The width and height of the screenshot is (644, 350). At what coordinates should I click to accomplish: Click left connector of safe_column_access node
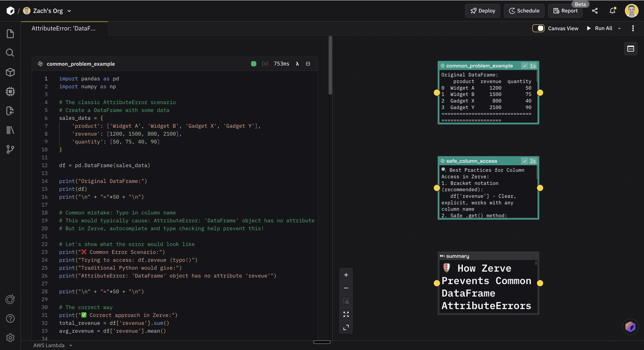[x=437, y=188]
